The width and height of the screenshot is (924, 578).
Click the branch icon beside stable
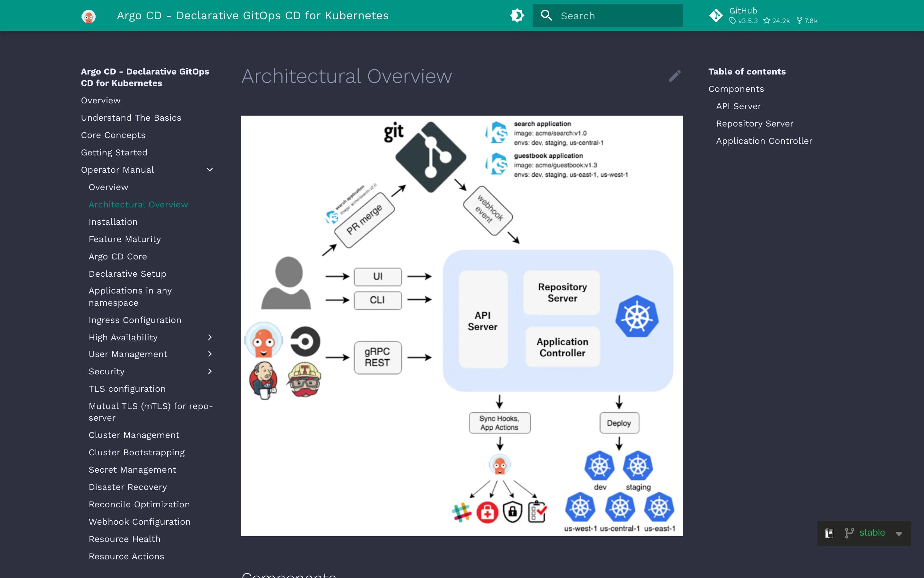click(849, 533)
